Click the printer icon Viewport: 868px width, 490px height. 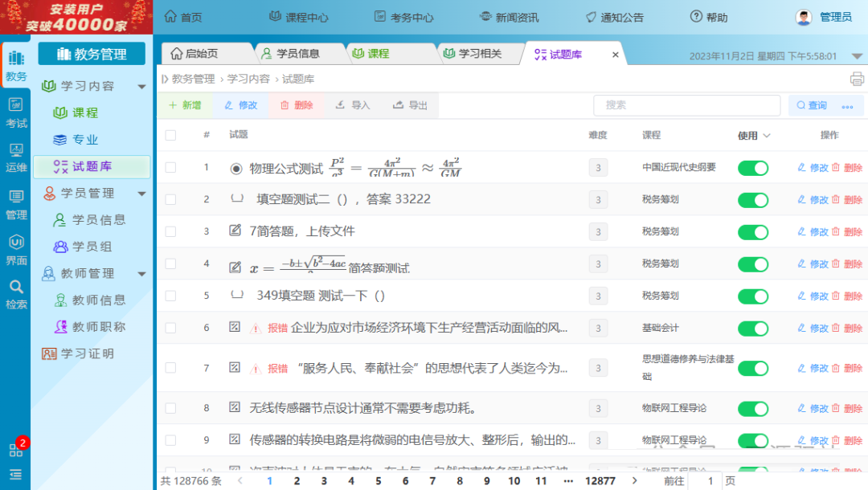click(x=857, y=79)
